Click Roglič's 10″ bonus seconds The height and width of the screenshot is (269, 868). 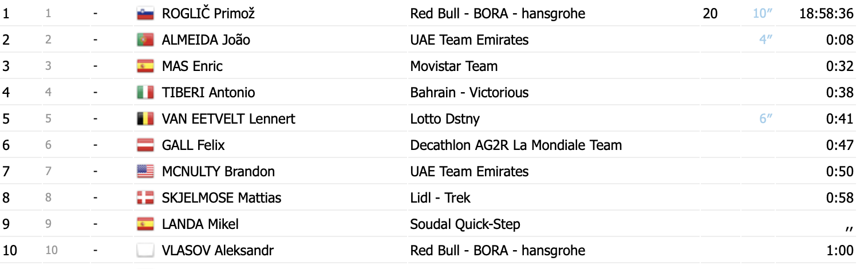[763, 13]
